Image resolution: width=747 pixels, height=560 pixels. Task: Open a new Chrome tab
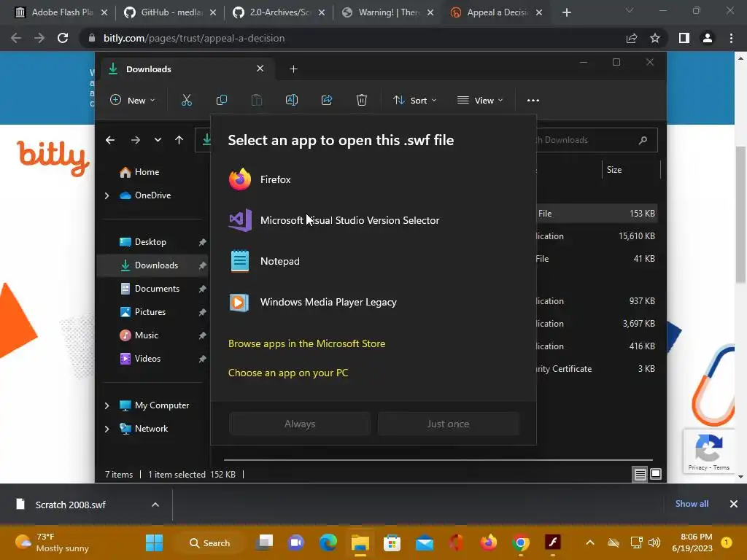click(566, 12)
